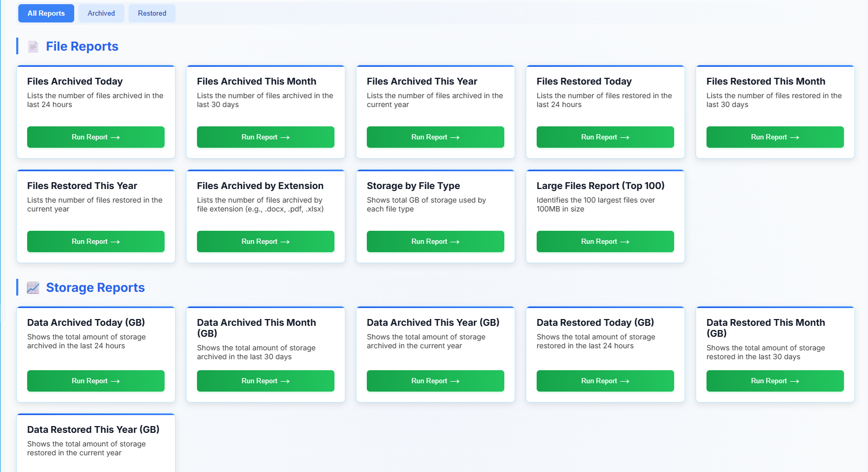The width and height of the screenshot is (868, 472).
Task: Run the Data Archived This Month (GB) report
Action: pos(265,381)
